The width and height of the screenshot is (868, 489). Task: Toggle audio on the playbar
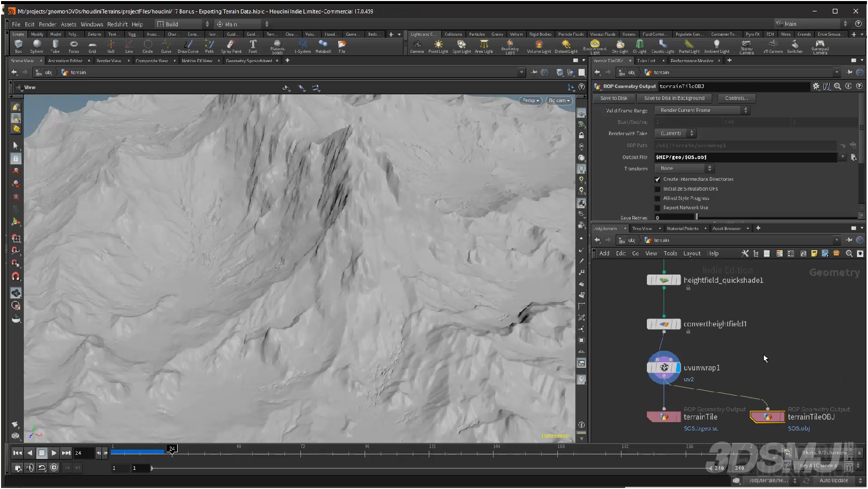pyautogui.click(x=30, y=468)
